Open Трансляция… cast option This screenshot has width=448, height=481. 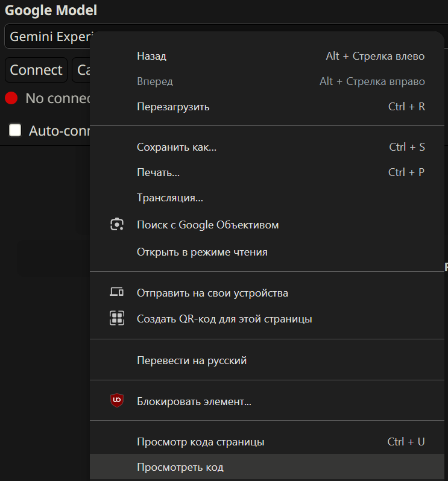tap(267, 198)
